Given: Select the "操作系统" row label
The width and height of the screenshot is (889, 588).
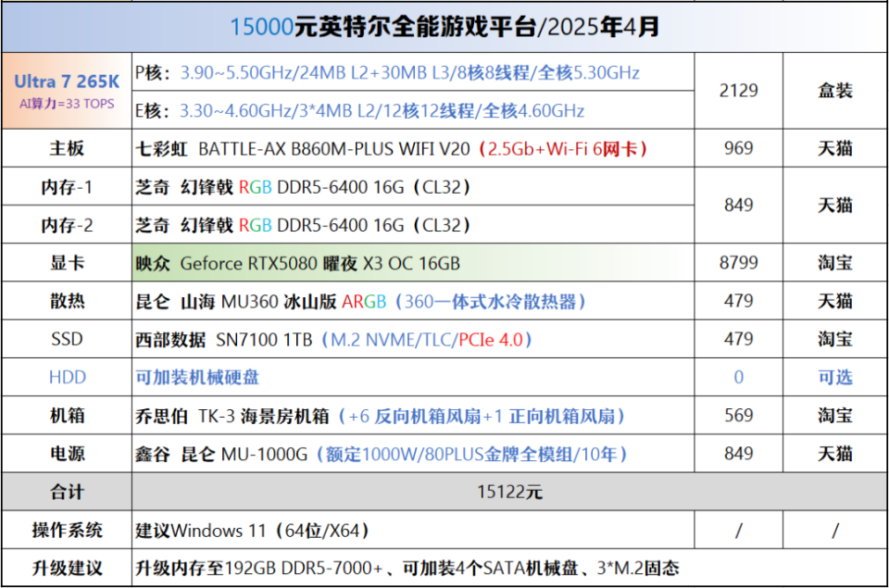Looking at the screenshot, I should [67, 531].
